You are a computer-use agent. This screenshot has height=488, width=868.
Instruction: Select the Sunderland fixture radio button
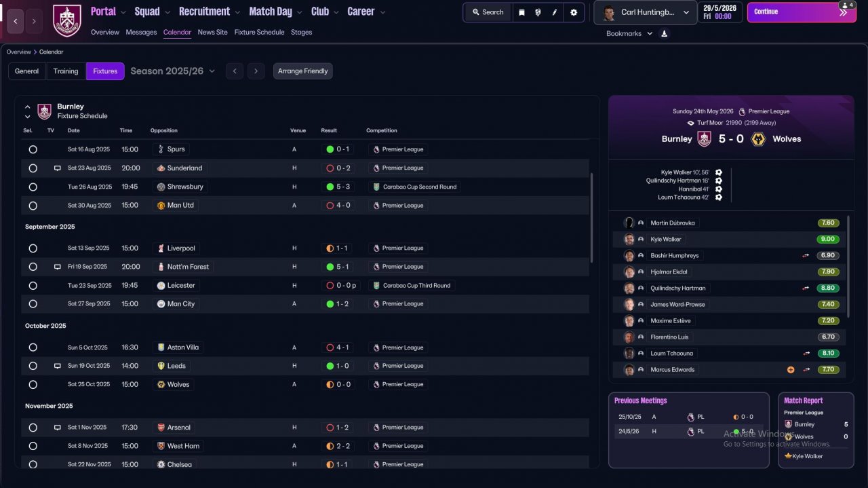click(33, 168)
